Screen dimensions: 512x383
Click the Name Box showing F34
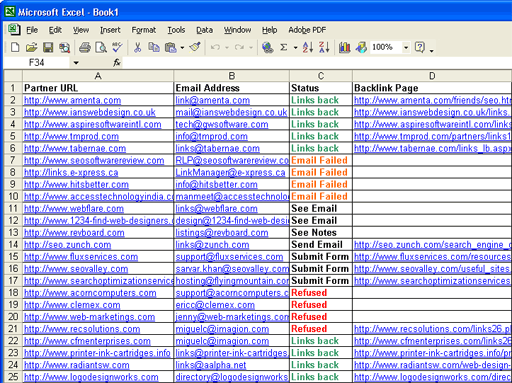(37, 62)
